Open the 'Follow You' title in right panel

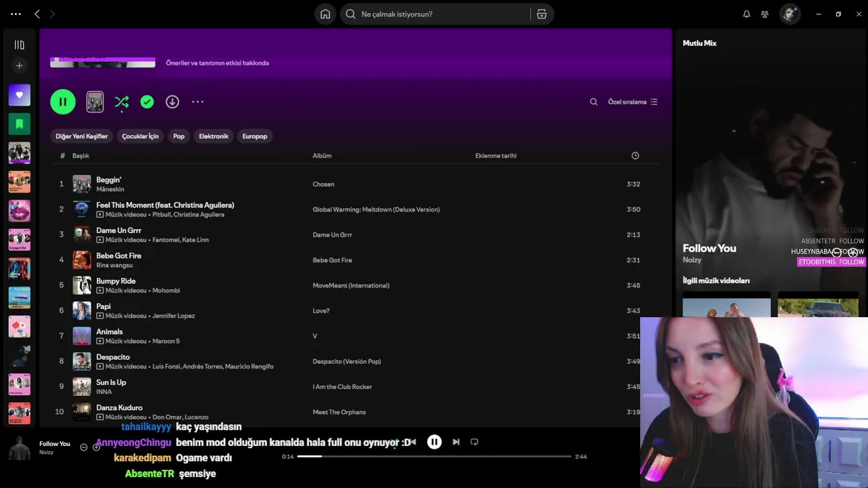click(709, 248)
